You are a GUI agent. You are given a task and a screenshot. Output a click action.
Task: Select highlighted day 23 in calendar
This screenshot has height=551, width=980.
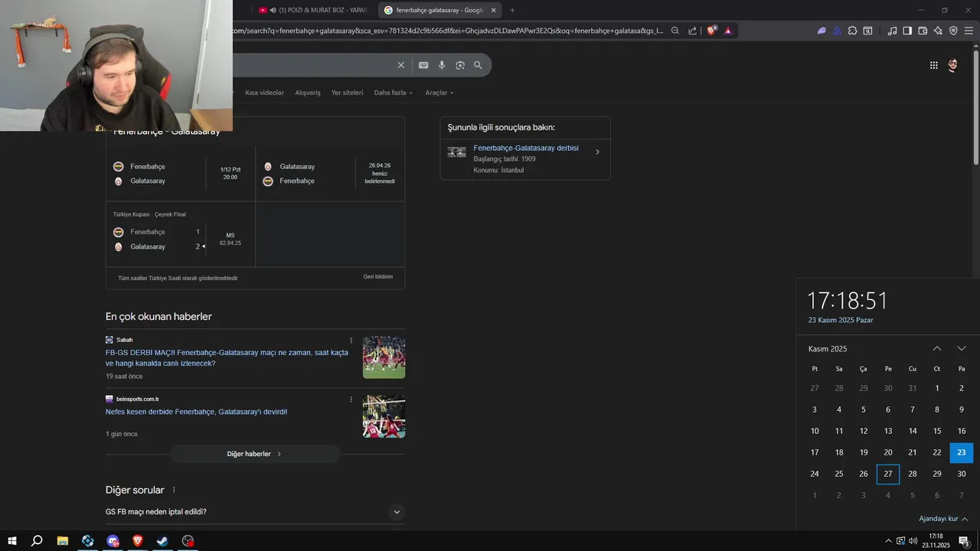[x=962, y=452]
